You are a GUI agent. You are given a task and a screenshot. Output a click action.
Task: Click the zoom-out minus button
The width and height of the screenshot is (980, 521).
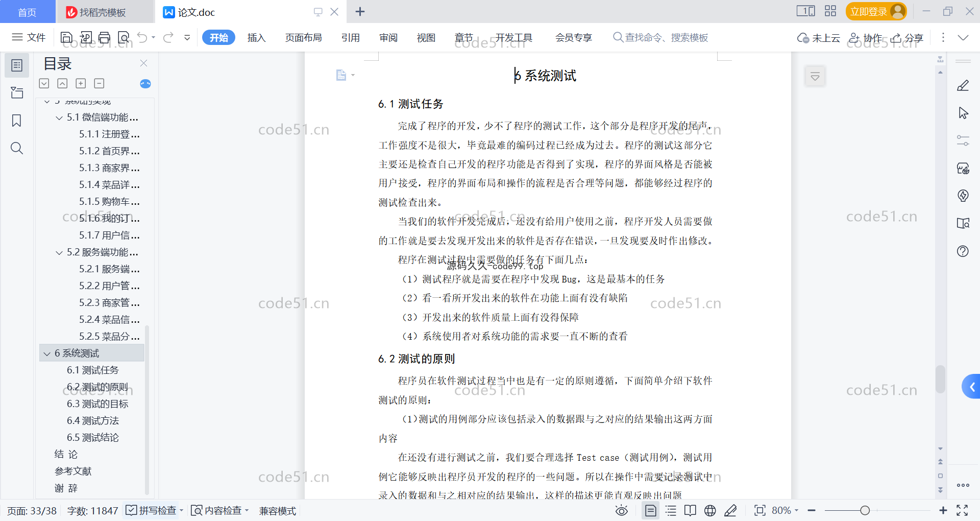point(812,510)
